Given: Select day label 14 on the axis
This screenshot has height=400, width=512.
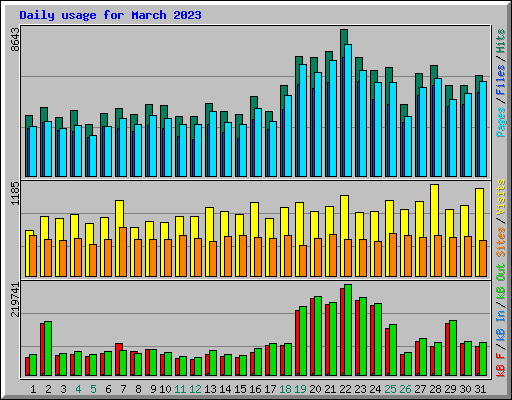Looking at the screenshot, I should click(225, 389).
